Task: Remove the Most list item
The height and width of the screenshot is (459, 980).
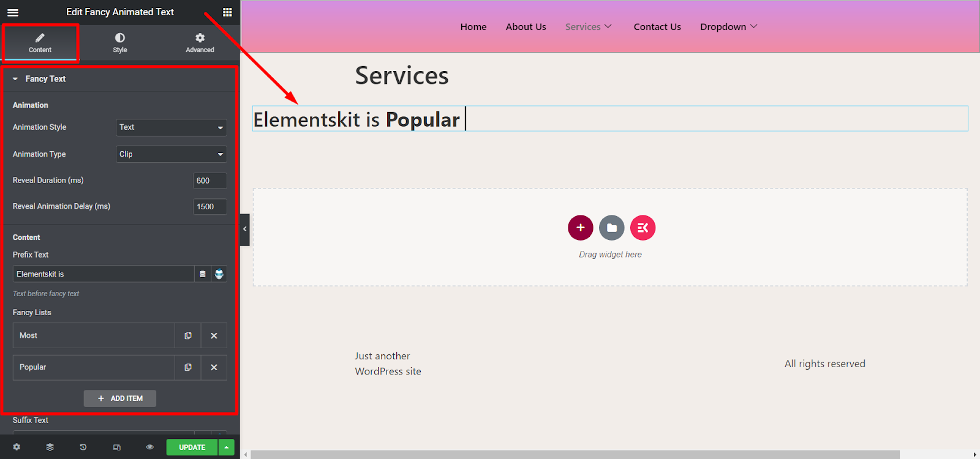Action: click(x=214, y=335)
